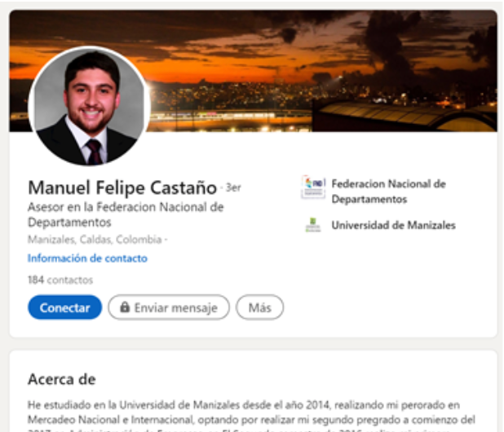Click the 3er connection degree badge

pyautogui.click(x=233, y=187)
